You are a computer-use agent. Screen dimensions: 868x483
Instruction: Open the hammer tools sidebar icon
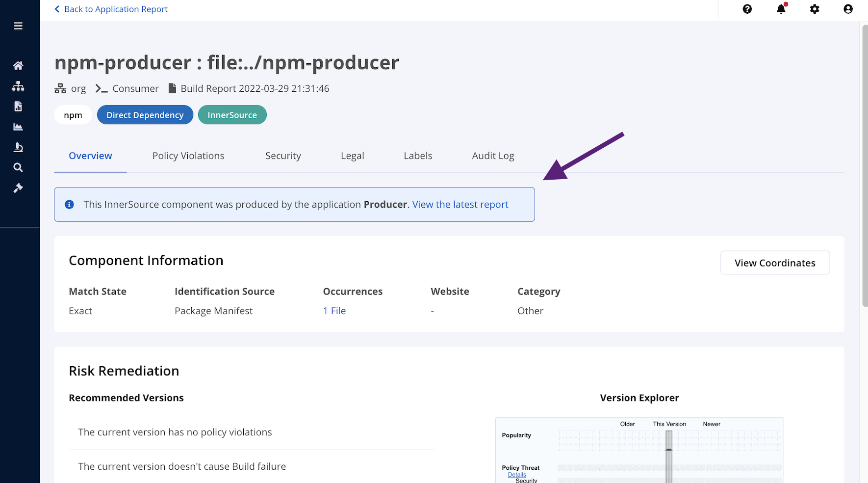18,188
